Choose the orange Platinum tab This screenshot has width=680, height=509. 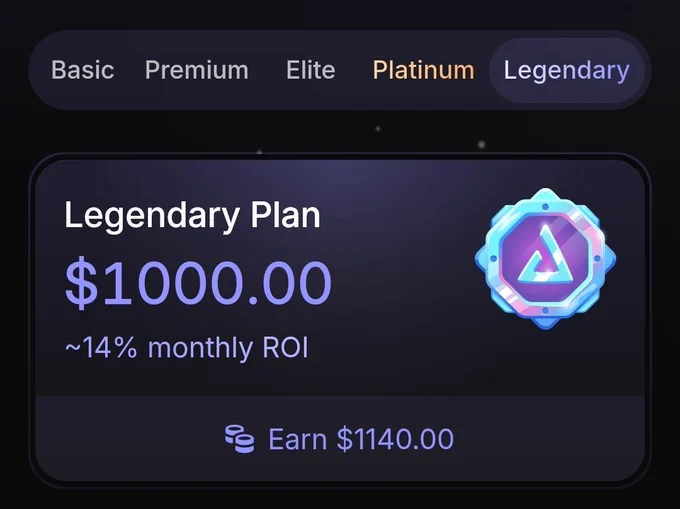(424, 70)
